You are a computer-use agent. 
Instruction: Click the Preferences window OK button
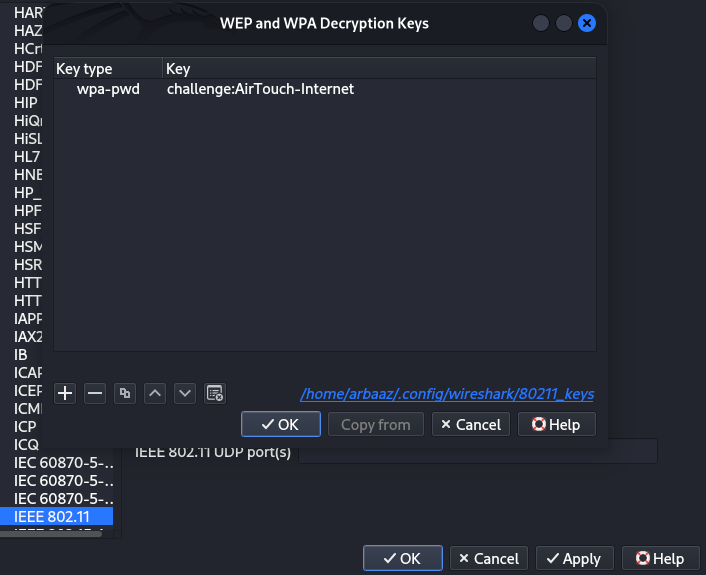pyautogui.click(x=400, y=558)
